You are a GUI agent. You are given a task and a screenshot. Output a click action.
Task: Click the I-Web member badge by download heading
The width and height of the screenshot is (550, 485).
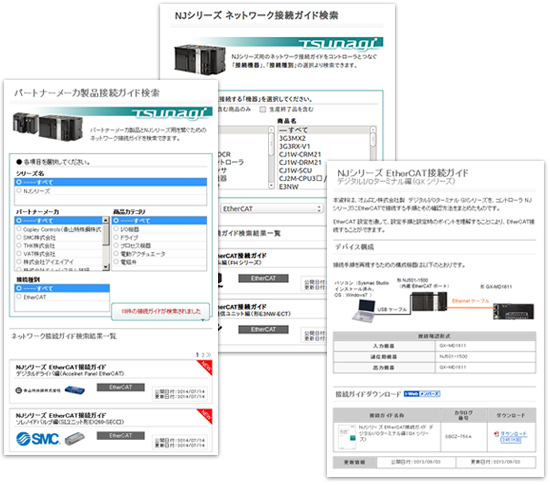[x=422, y=394]
